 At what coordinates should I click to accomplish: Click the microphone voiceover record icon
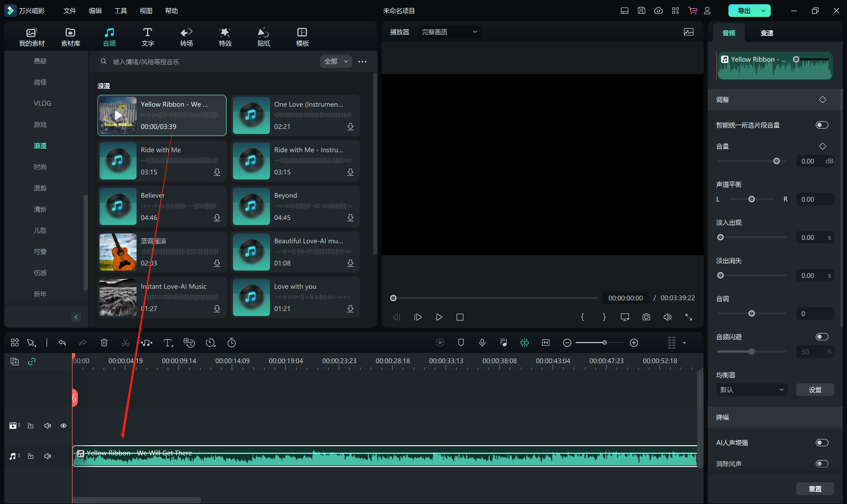click(482, 343)
